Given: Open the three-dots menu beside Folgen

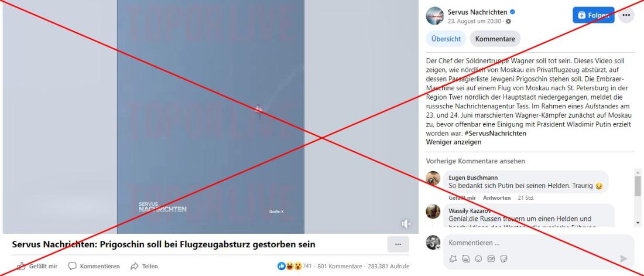Looking at the screenshot, I should pyautogui.click(x=626, y=15).
